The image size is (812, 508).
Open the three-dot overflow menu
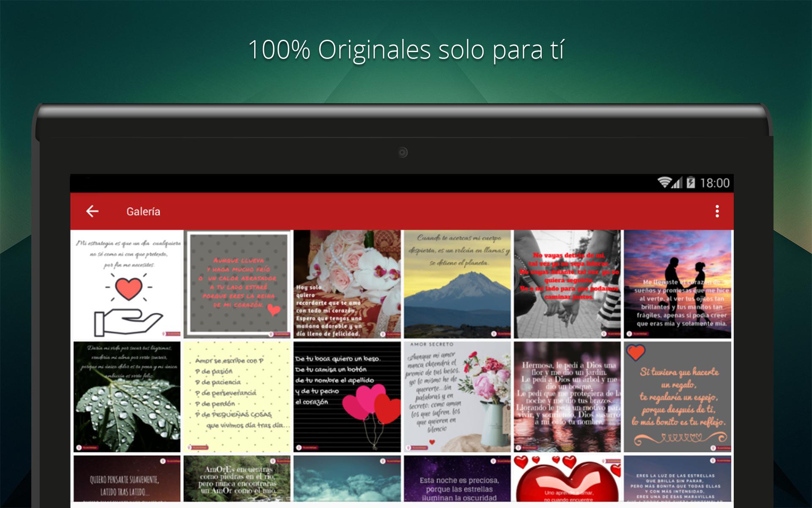(717, 211)
